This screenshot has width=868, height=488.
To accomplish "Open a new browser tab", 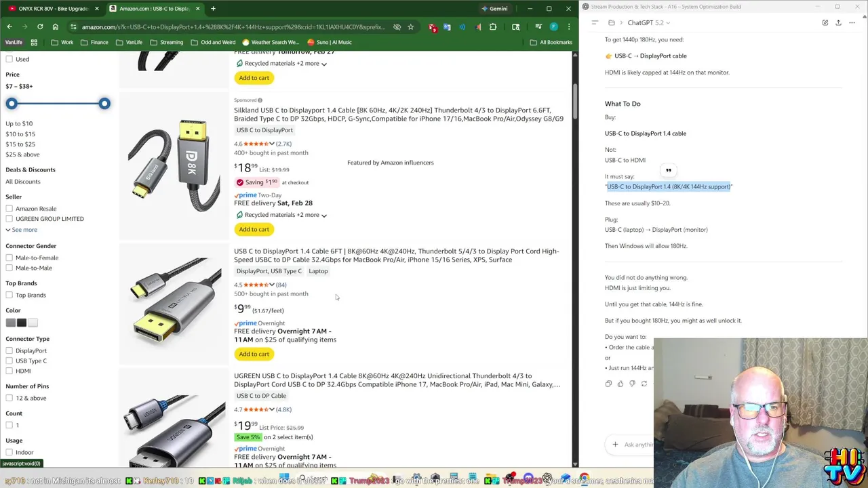I will coord(213,9).
